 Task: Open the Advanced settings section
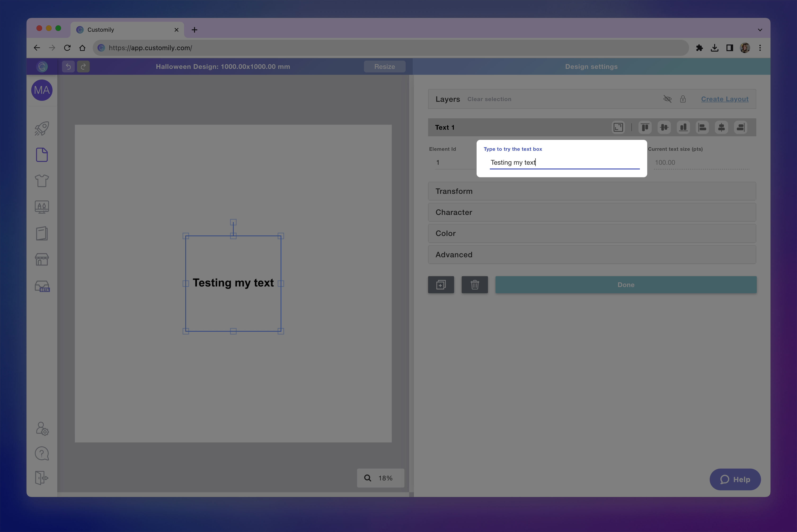click(x=592, y=254)
